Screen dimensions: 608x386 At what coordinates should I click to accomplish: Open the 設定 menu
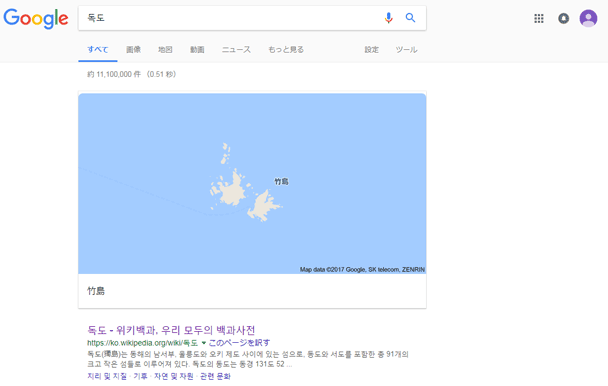[371, 50]
